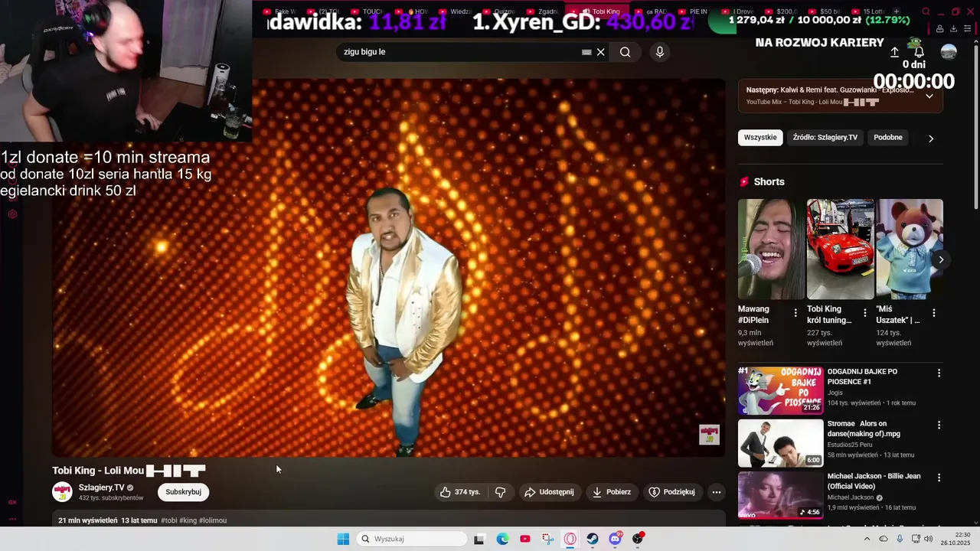980x551 pixels.
Task: Open Steam from taskbar
Action: click(x=593, y=539)
